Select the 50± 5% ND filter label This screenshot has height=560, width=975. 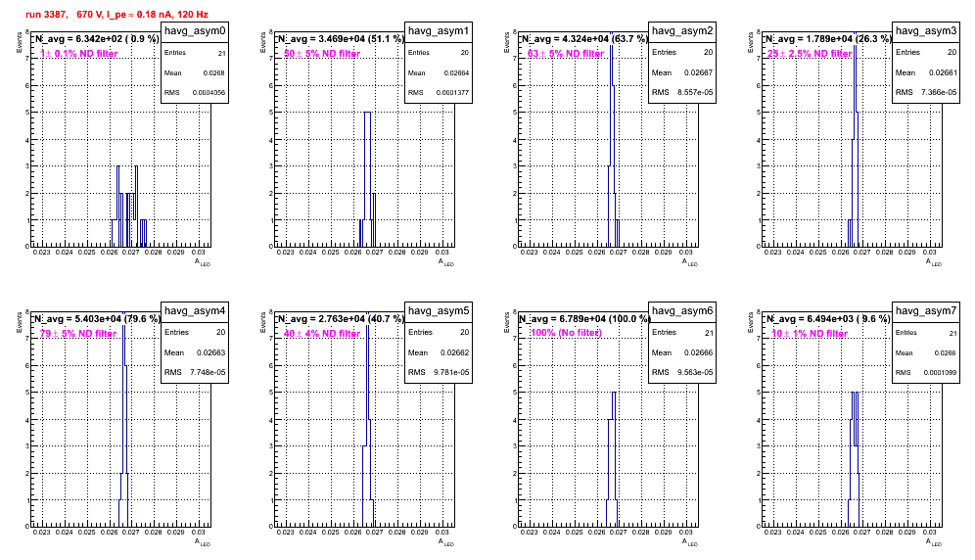click(x=322, y=54)
